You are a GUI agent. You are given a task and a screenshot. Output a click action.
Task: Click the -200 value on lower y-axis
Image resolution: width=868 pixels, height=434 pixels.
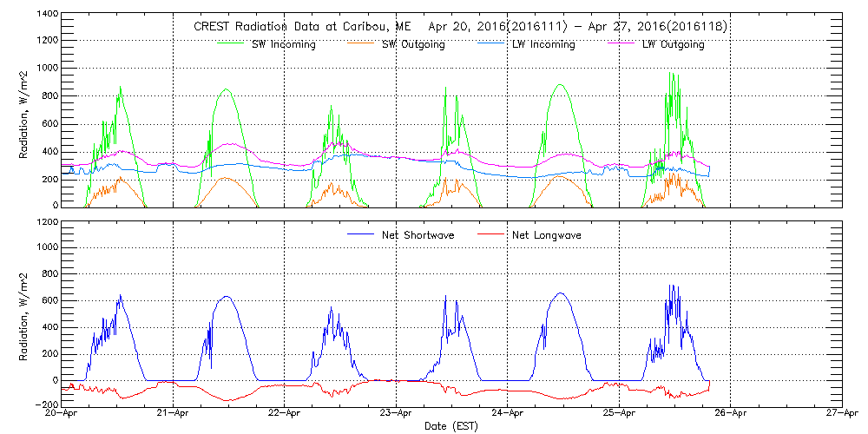(47, 405)
